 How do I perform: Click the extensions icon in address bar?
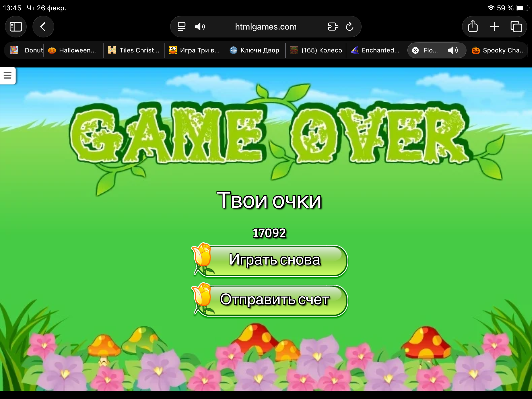[x=333, y=27]
